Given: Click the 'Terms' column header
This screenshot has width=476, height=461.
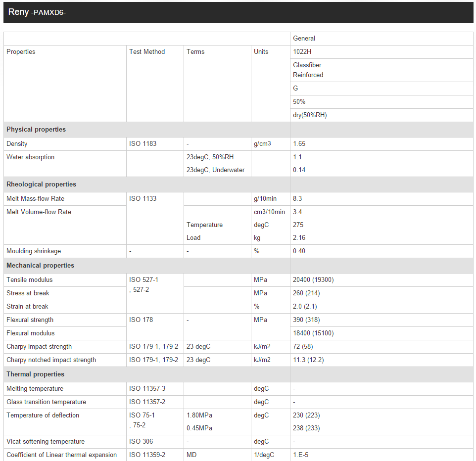Looking at the screenshot, I should (x=195, y=52).
